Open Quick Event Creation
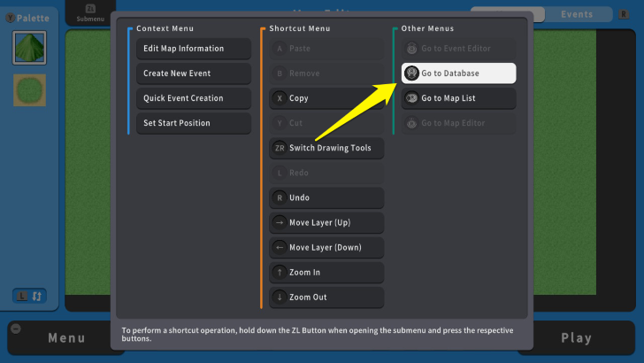 click(x=193, y=98)
